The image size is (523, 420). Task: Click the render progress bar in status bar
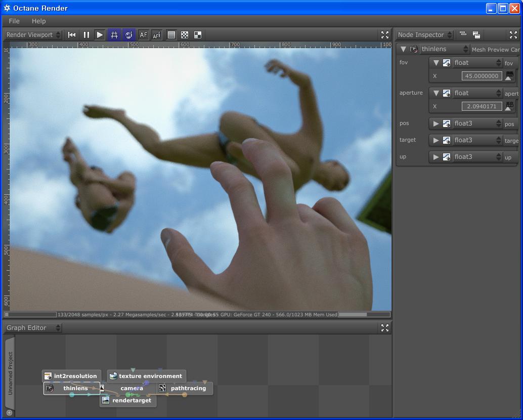click(30, 315)
